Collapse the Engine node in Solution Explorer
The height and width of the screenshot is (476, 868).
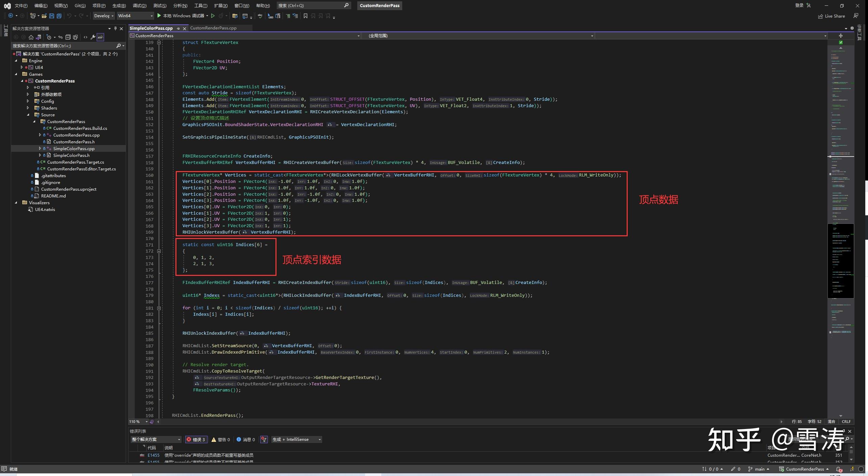[x=16, y=61]
